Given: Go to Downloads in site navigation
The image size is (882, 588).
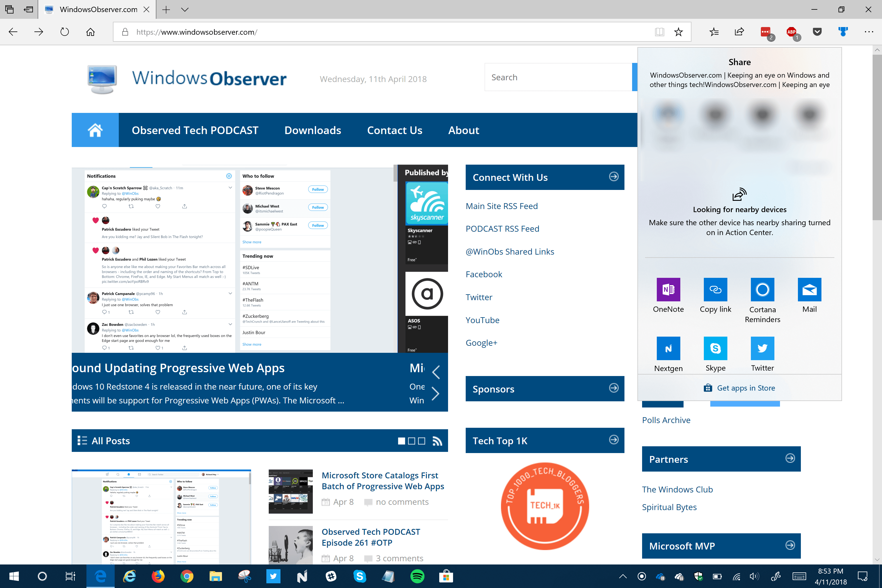Looking at the screenshot, I should 313,130.
